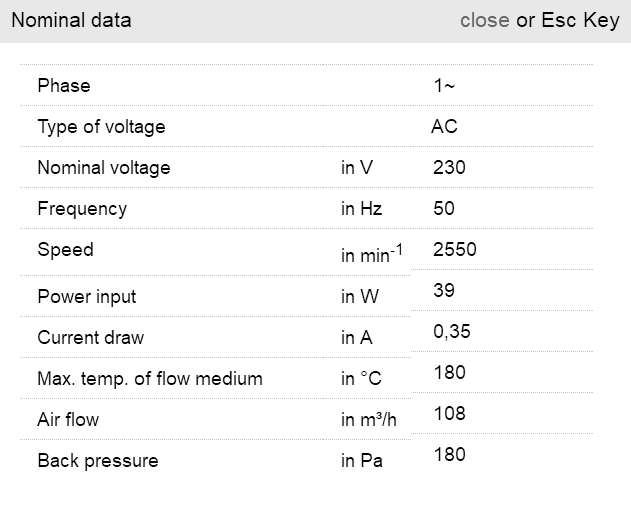This screenshot has width=631, height=510.
Task: Click the nominal voltage value 230
Action: [449, 168]
